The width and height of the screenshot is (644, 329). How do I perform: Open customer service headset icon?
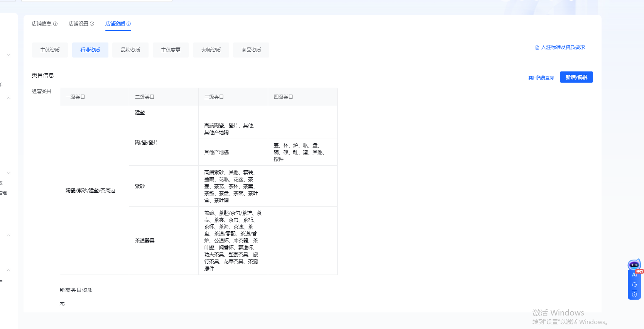pyautogui.click(x=634, y=285)
